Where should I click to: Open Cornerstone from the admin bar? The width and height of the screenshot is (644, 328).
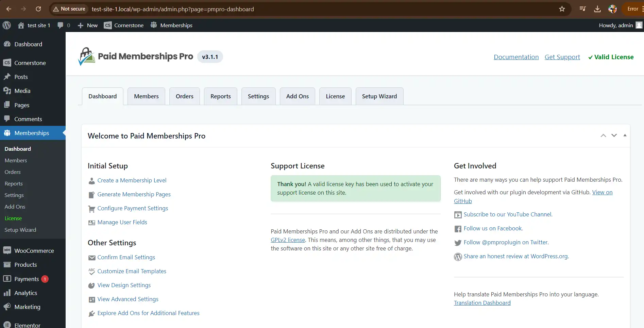point(124,25)
